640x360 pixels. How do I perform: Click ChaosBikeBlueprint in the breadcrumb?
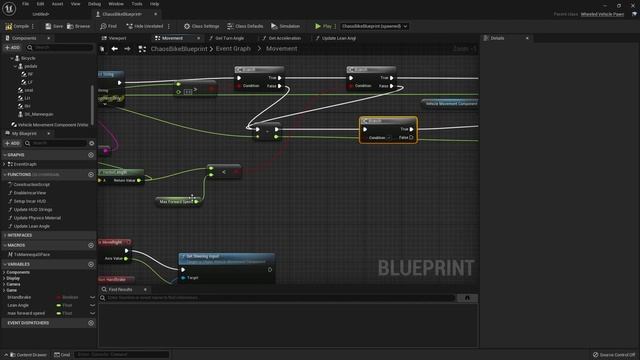point(179,49)
